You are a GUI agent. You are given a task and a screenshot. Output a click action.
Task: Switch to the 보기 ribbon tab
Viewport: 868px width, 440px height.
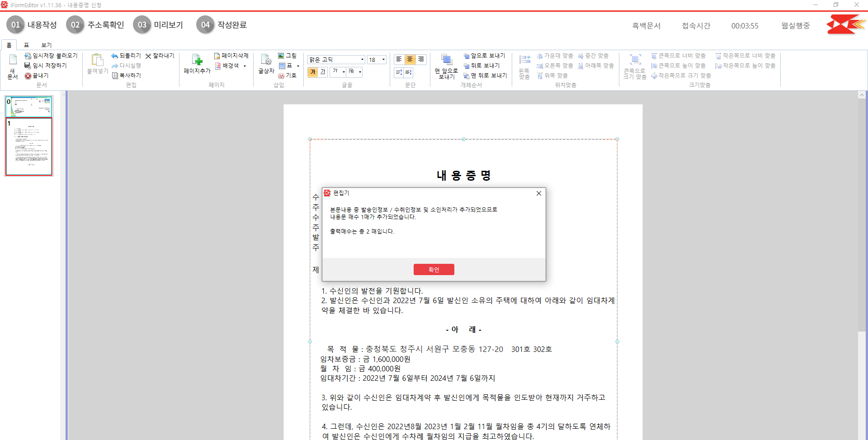[x=47, y=45]
